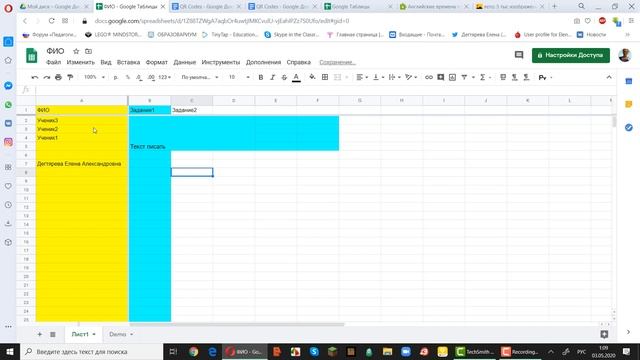Select column A header
The image size is (640, 360).
(x=82, y=100)
